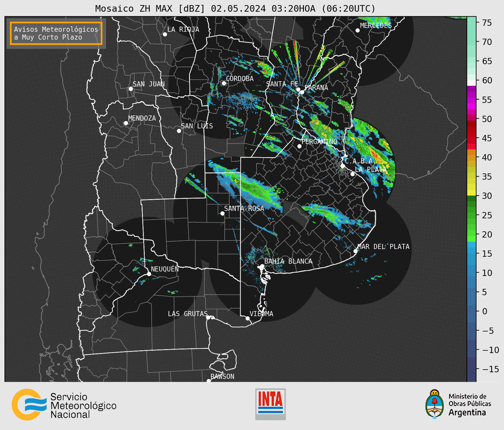504x430 pixels.
Task: Click the SANTA FE city marker dot
Action: point(298,89)
